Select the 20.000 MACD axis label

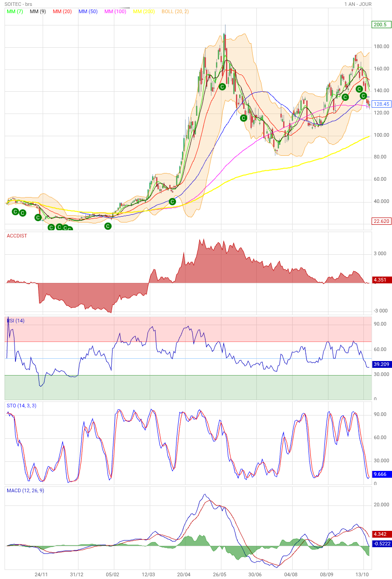pos(382,505)
